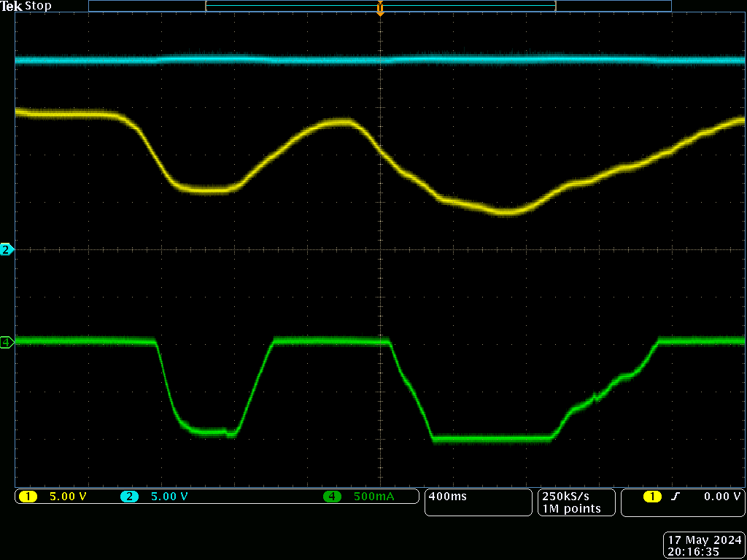The height and width of the screenshot is (560, 747).
Task: Click the cyan channel 2 badge
Action: [130, 497]
